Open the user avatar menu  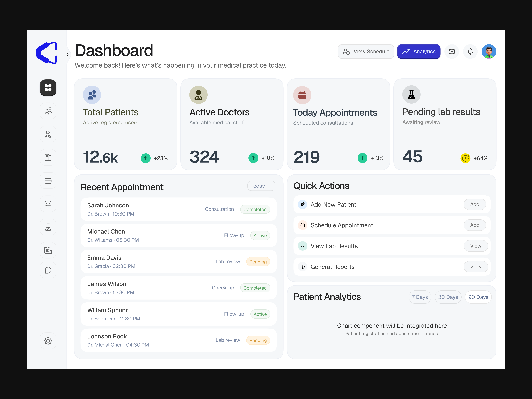[x=489, y=51]
